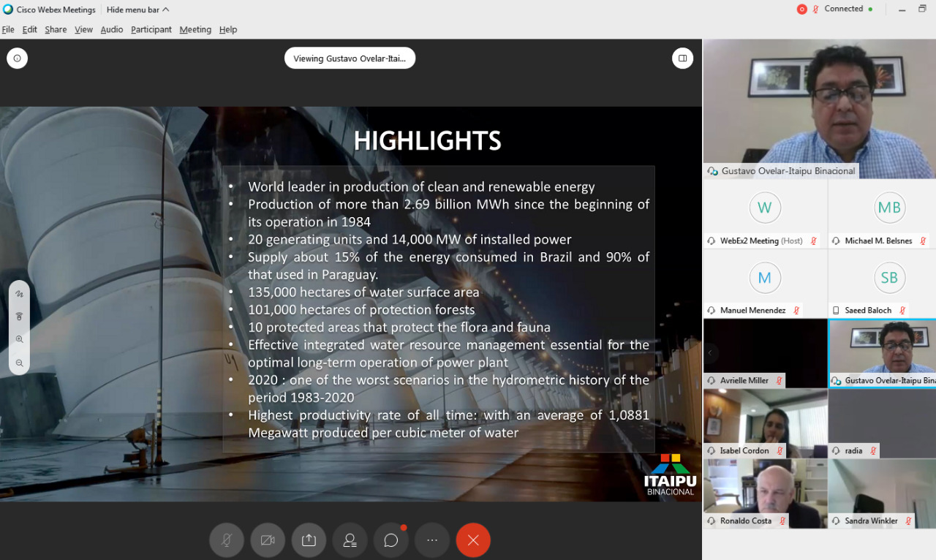Viewport: 936px width, 560px height.
Task: Open the Participant menu
Action: click(x=151, y=29)
